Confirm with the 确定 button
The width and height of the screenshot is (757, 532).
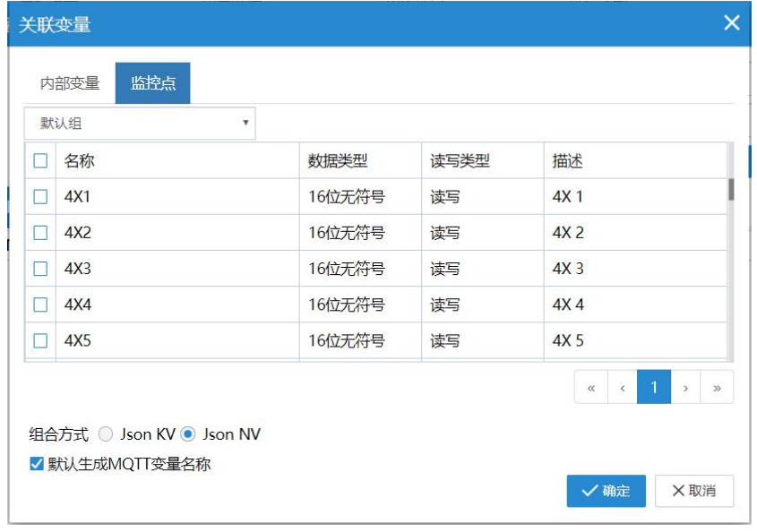tap(606, 491)
